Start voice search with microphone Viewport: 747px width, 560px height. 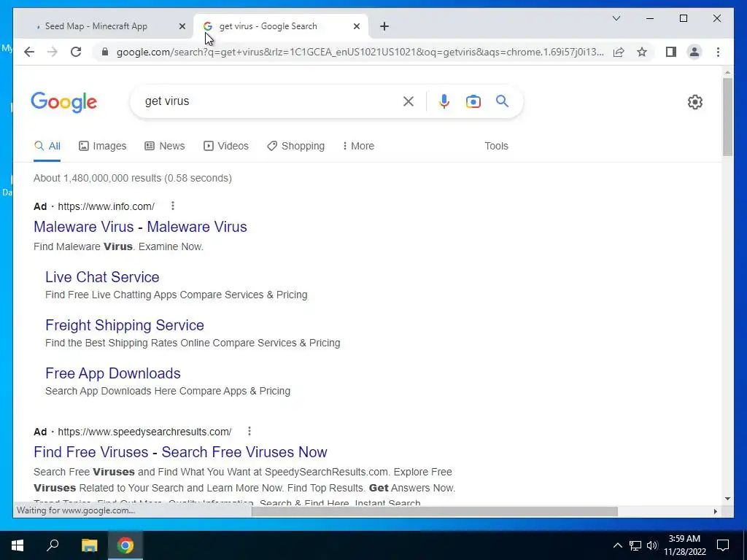pyautogui.click(x=444, y=101)
